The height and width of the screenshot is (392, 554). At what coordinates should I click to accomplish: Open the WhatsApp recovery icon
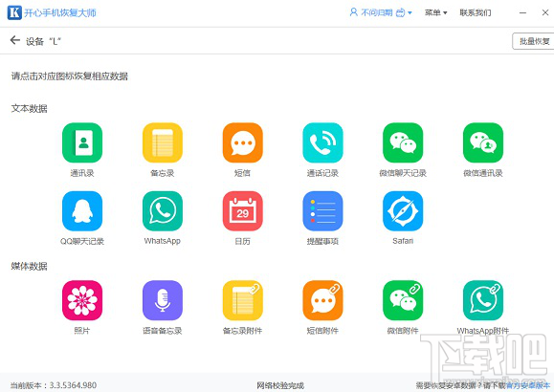(163, 211)
